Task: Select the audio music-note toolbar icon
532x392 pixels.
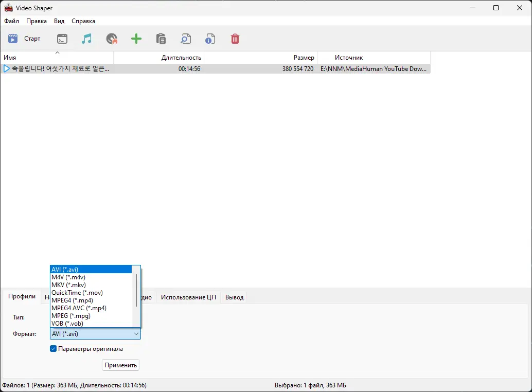Action: point(86,39)
